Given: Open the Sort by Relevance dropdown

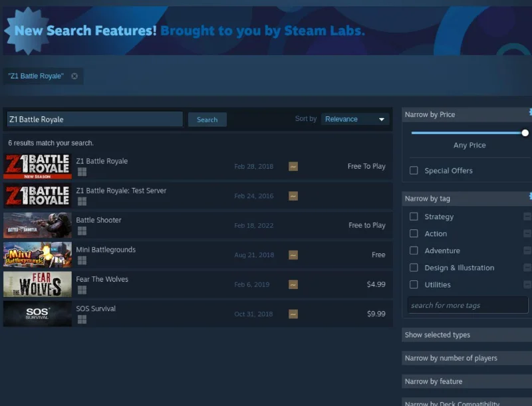Looking at the screenshot, I should pyautogui.click(x=354, y=120).
